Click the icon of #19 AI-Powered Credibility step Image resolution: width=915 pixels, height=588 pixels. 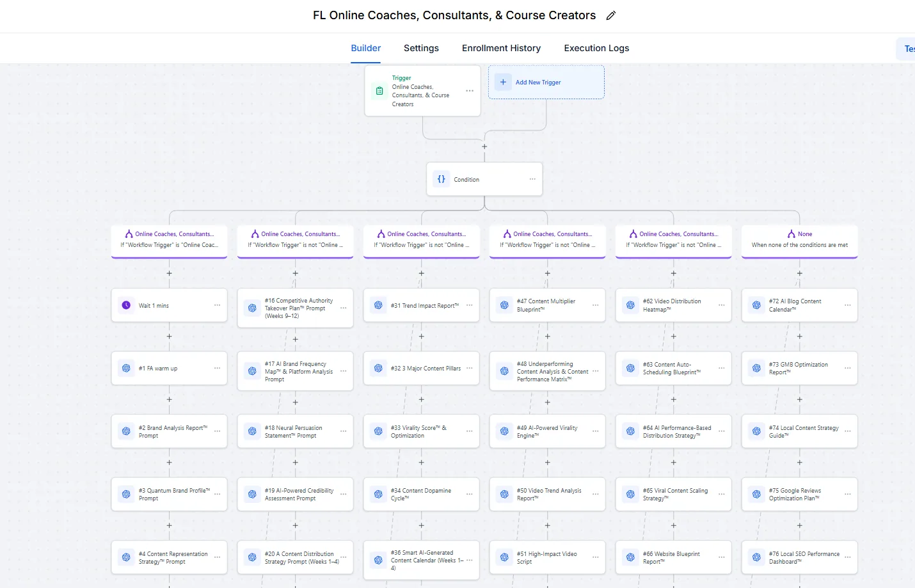tap(252, 494)
